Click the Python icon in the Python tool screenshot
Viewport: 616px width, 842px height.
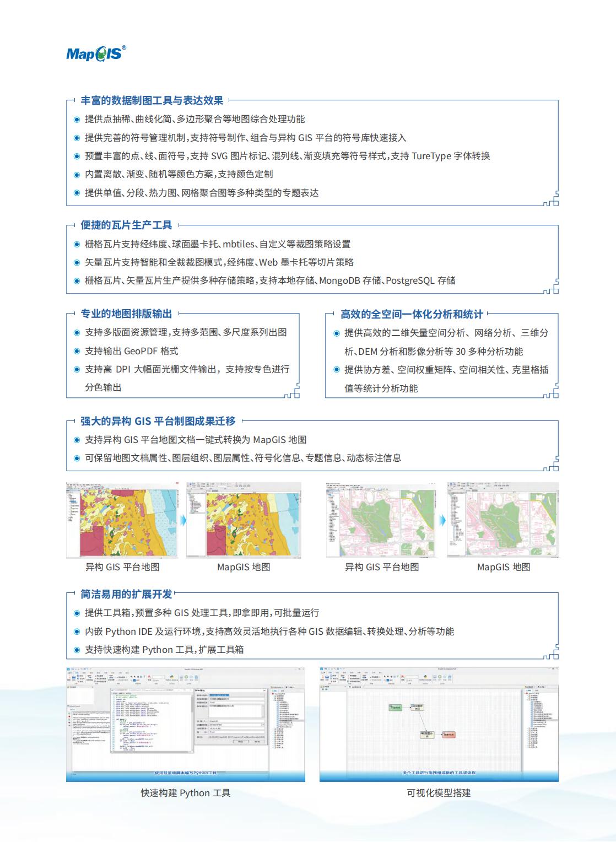click(x=172, y=677)
